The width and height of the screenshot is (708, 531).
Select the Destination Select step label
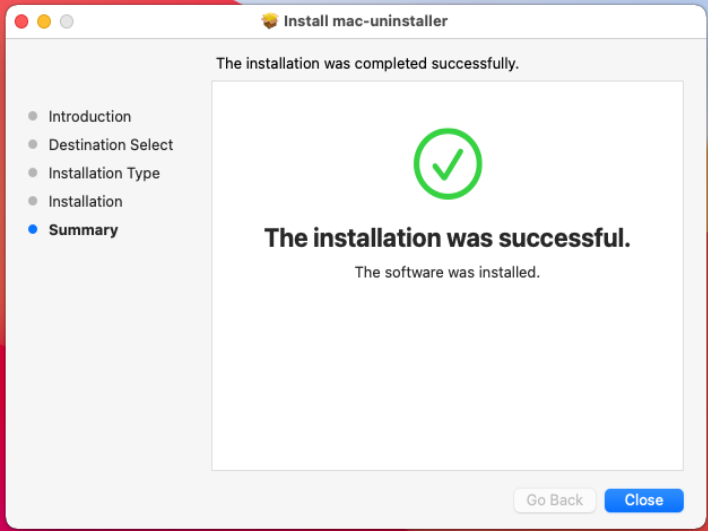[x=111, y=145]
